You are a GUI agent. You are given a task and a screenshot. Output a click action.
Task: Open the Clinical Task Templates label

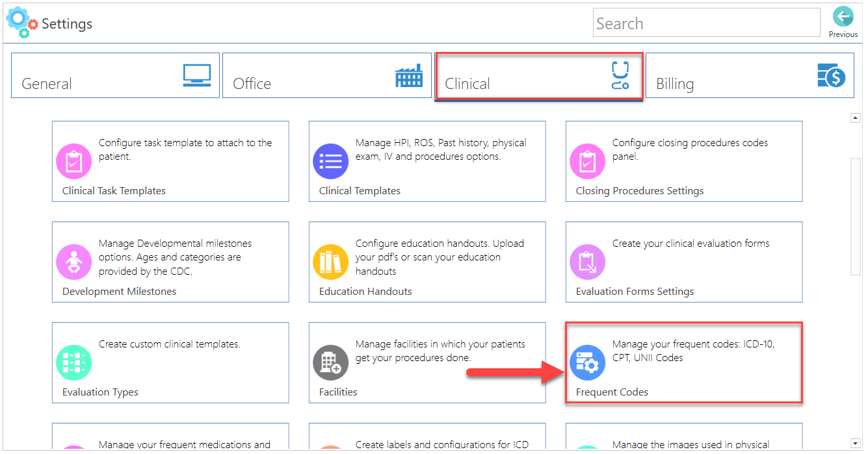114,191
